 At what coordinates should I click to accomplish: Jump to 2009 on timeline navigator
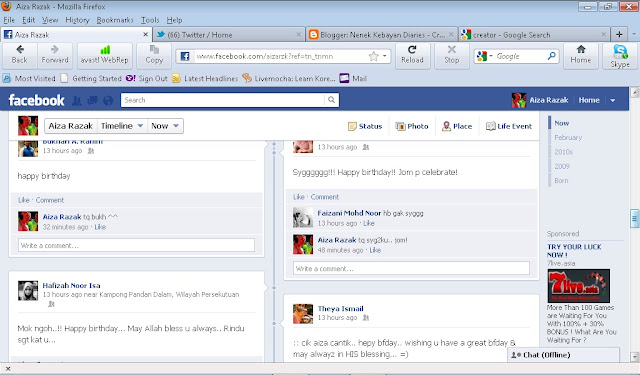coord(562,166)
